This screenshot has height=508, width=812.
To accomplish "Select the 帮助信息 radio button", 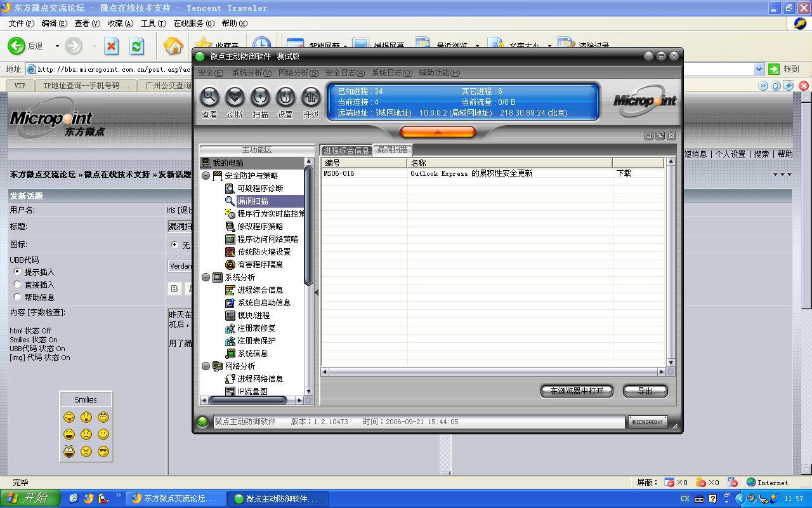I will [x=17, y=297].
